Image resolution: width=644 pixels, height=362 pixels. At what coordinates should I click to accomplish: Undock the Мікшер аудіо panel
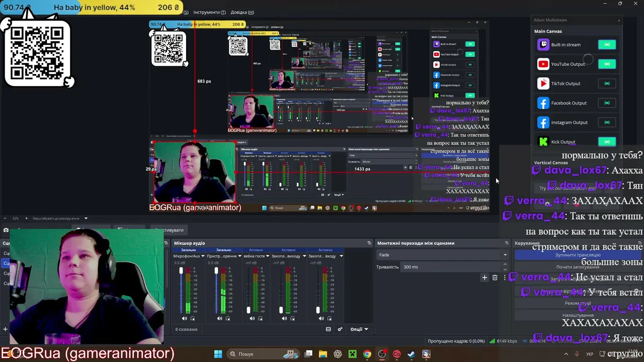[x=369, y=243]
